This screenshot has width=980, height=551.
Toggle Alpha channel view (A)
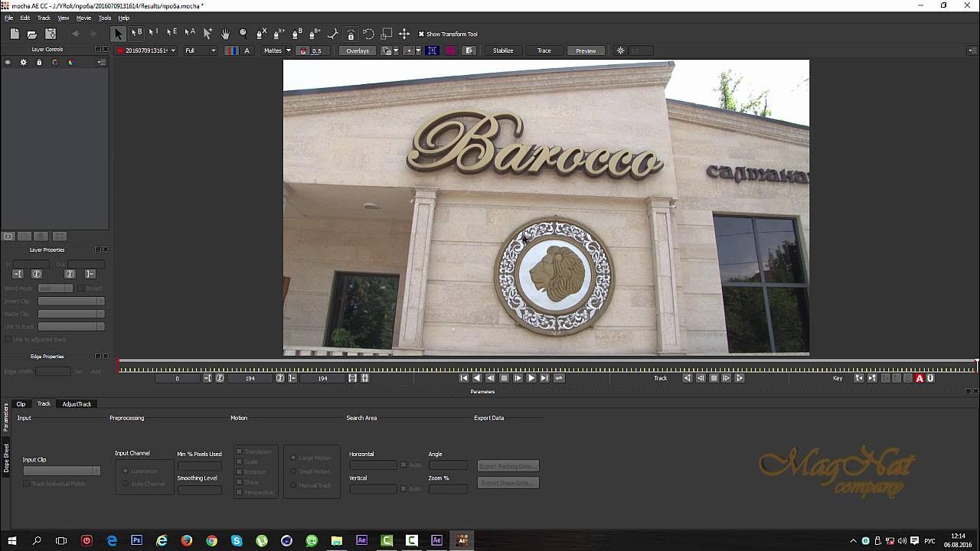(247, 51)
